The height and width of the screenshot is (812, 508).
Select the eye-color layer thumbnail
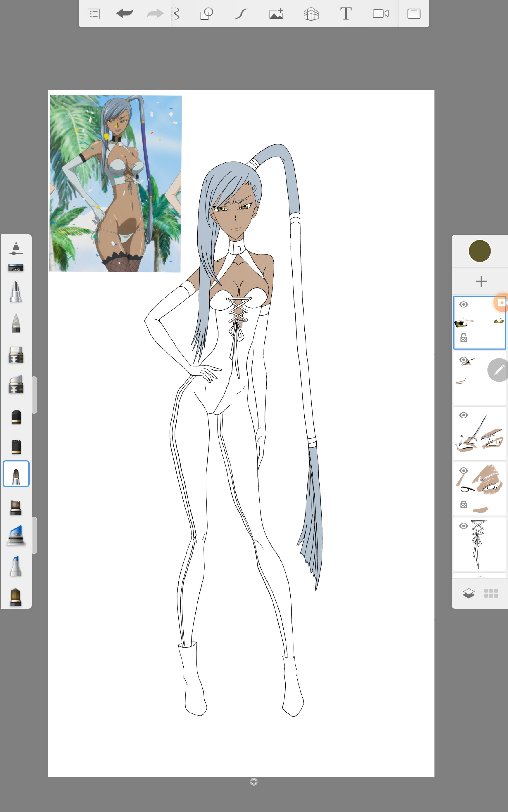(x=480, y=322)
